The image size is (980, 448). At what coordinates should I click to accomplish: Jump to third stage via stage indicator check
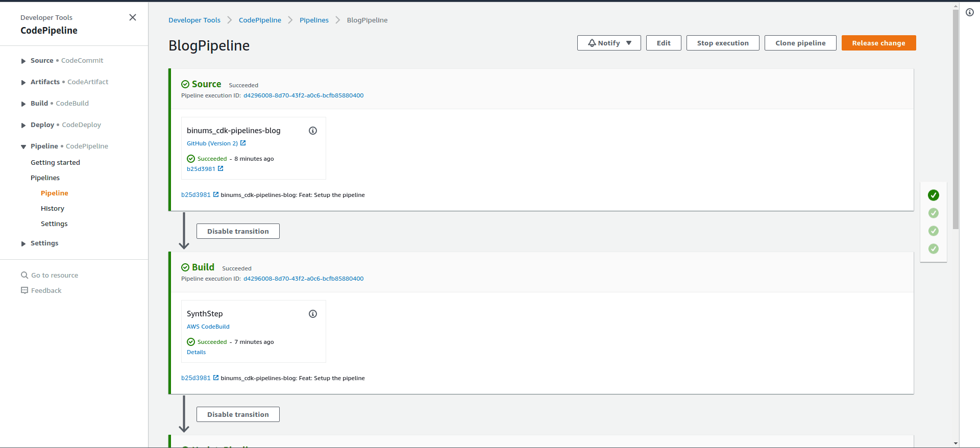pyautogui.click(x=934, y=231)
